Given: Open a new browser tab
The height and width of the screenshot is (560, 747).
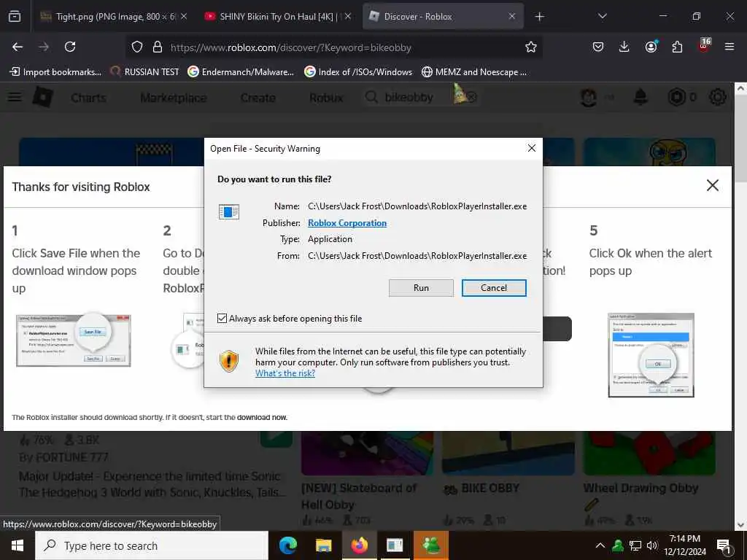Looking at the screenshot, I should click(539, 17).
